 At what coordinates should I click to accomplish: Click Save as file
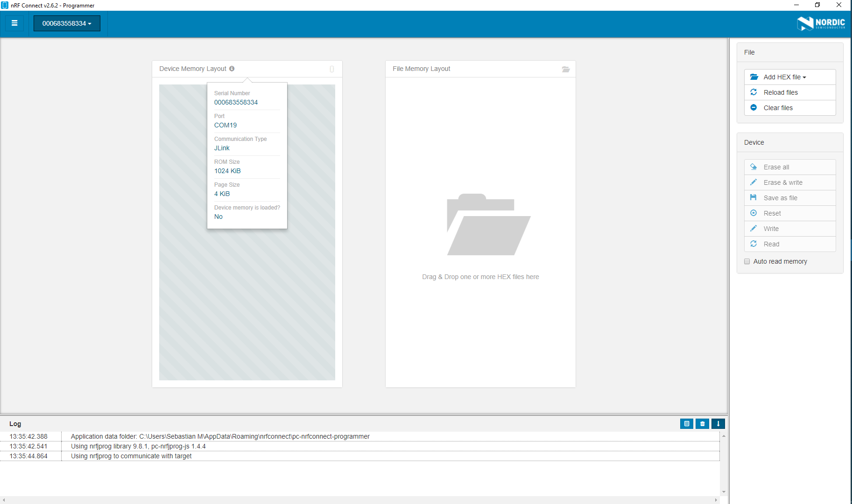click(790, 198)
